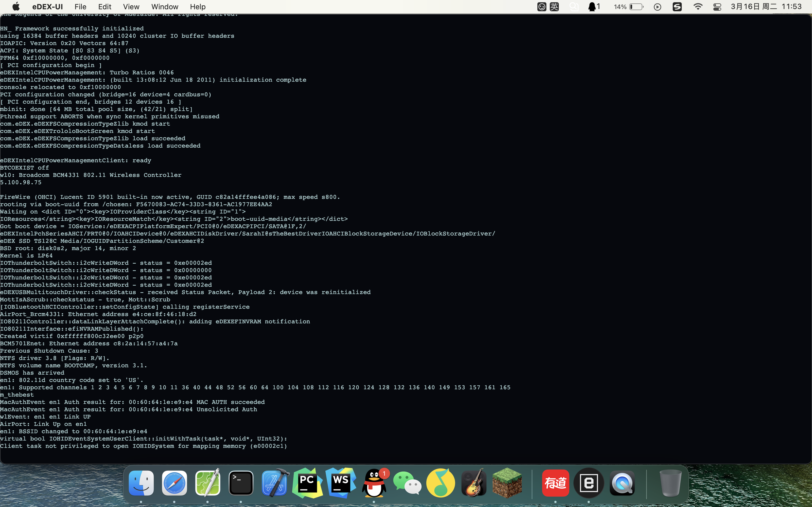Open Control Center from the menu bar
812x507 pixels.
click(717, 6)
